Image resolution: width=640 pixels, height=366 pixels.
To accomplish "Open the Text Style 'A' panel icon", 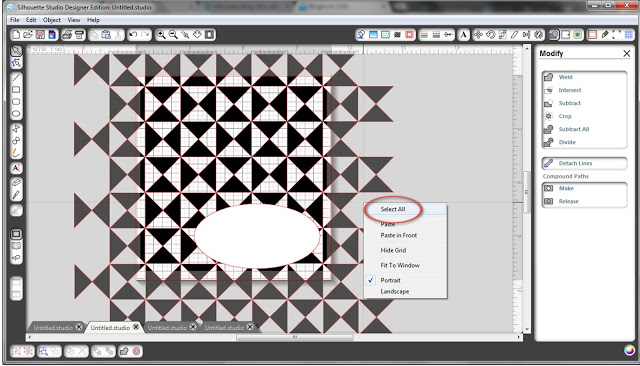I will click(x=463, y=35).
